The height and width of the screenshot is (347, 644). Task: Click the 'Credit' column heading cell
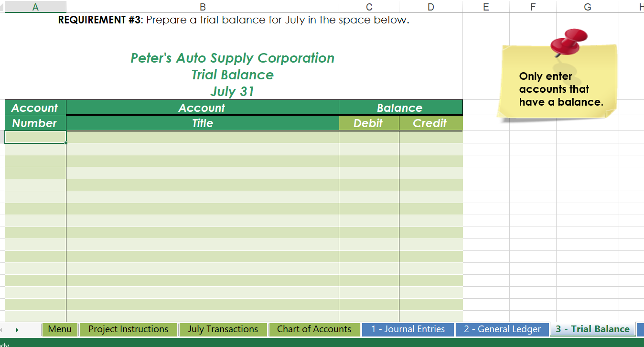(x=431, y=123)
